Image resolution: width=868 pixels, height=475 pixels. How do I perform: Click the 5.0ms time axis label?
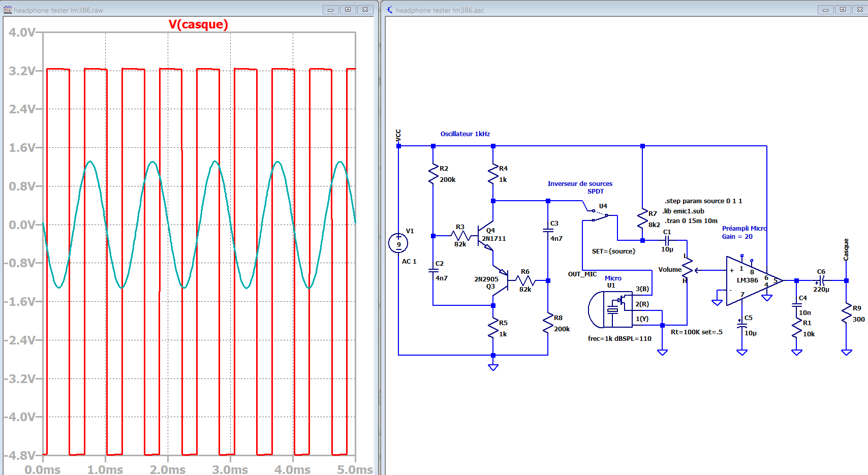354,469
